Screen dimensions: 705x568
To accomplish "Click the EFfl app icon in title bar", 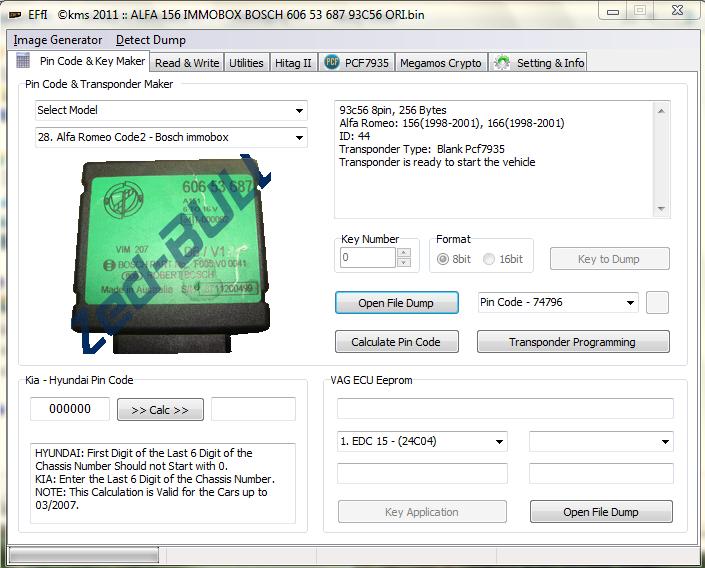I will click(x=15, y=15).
